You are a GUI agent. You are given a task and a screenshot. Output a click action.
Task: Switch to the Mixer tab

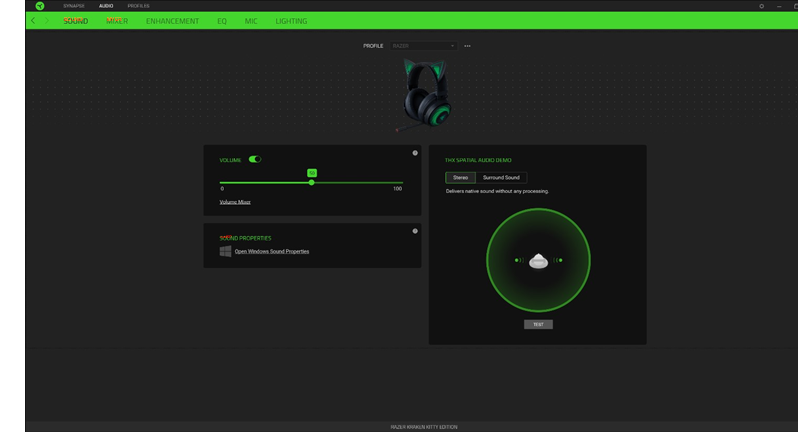(x=117, y=21)
